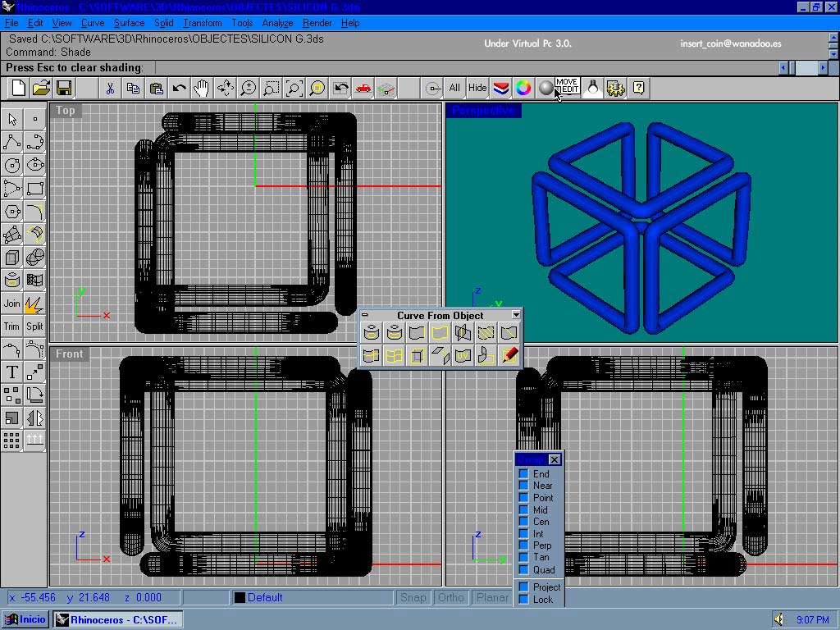Select the Zoom Window tool in toolbar

[x=271, y=88]
